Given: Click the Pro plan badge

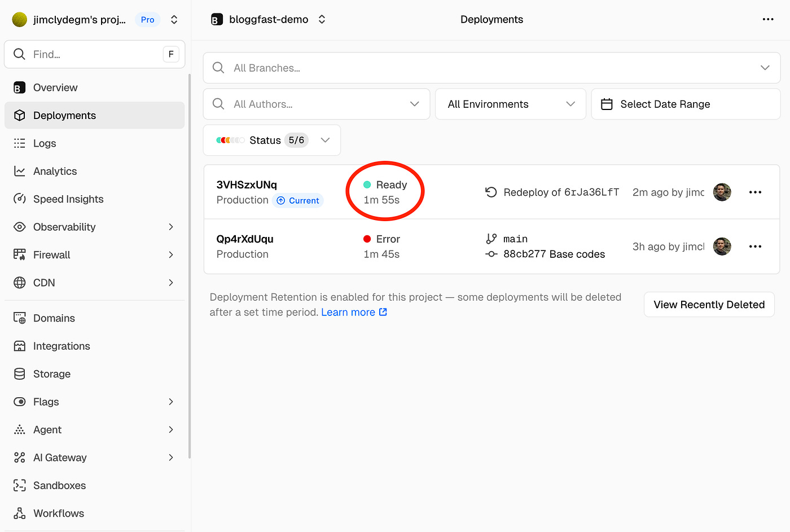Looking at the screenshot, I should pos(148,20).
